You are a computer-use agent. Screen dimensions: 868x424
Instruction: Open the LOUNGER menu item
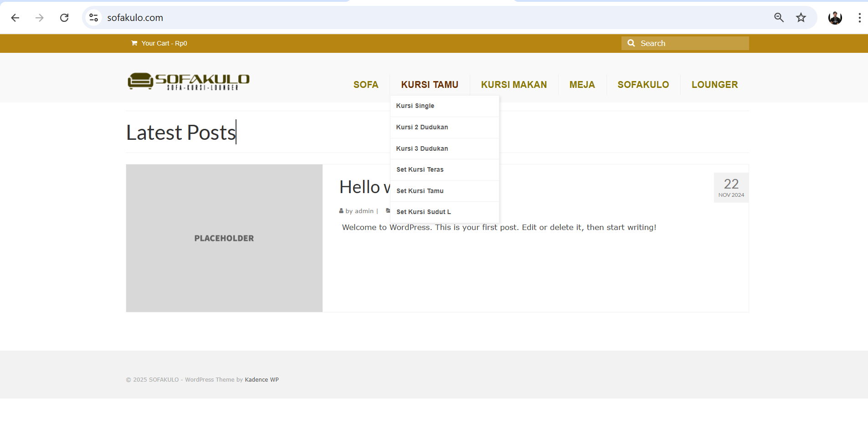(714, 85)
